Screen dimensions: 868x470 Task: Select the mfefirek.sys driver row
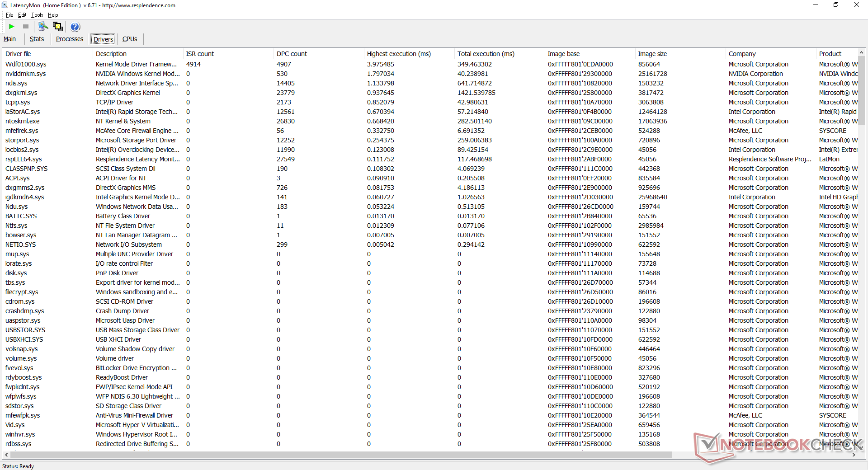[430, 131]
